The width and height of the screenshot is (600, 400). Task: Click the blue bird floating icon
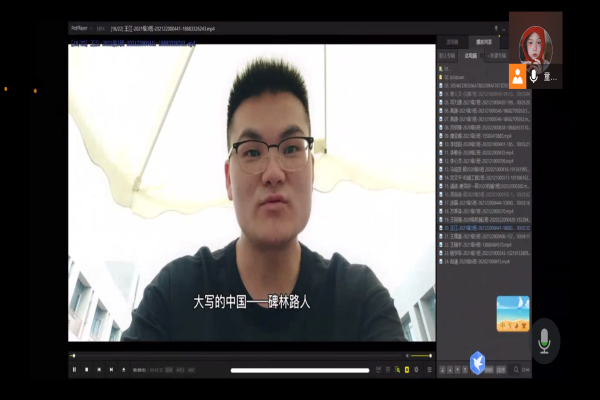478,362
